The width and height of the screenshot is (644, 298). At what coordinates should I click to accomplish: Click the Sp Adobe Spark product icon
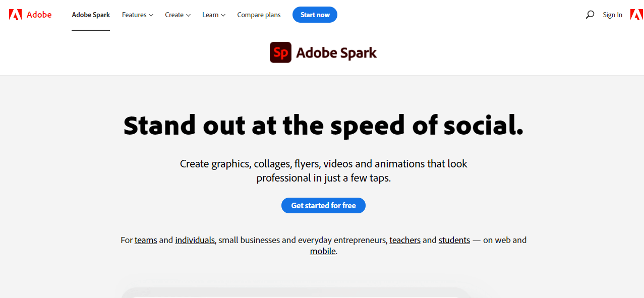point(280,52)
